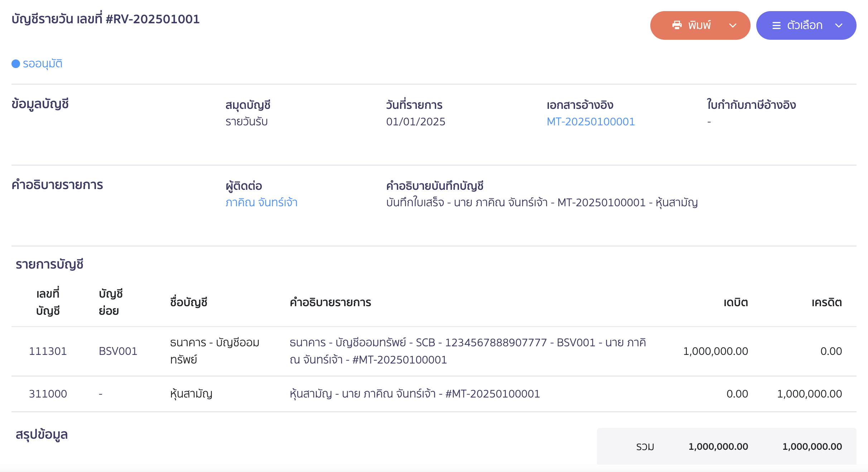
Task: Click the รวม total label
Action: point(645,447)
